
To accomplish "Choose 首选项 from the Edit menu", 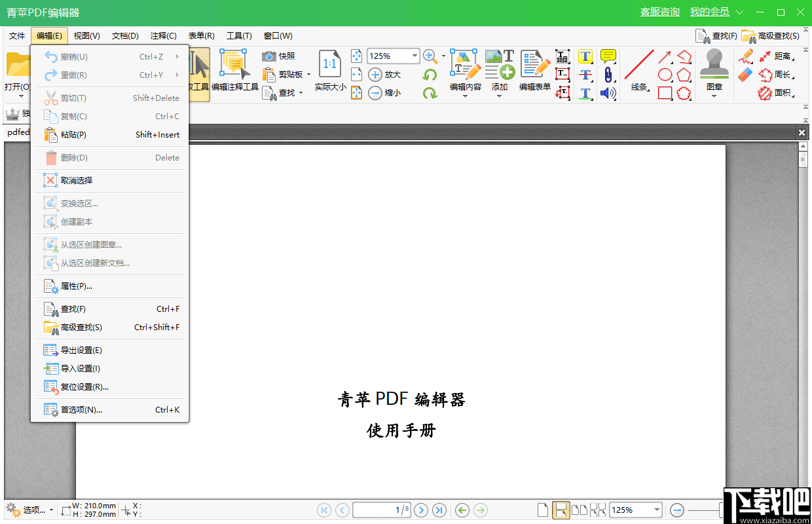I will pyautogui.click(x=79, y=409).
